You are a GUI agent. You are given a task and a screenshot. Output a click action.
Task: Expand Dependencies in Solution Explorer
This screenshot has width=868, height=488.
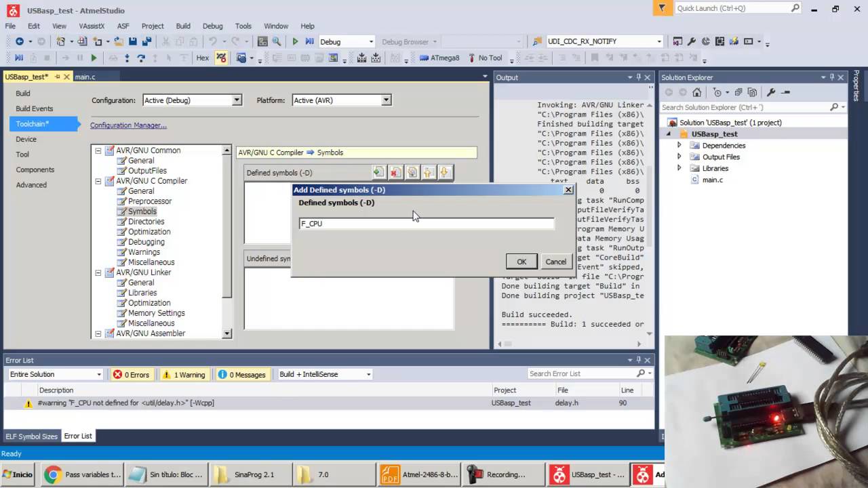click(679, 146)
